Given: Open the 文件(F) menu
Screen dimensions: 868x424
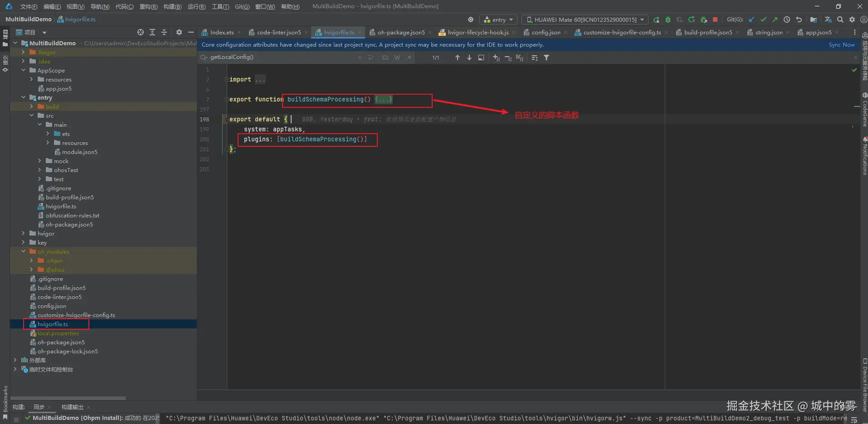Looking at the screenshot, I should (29, 6).
